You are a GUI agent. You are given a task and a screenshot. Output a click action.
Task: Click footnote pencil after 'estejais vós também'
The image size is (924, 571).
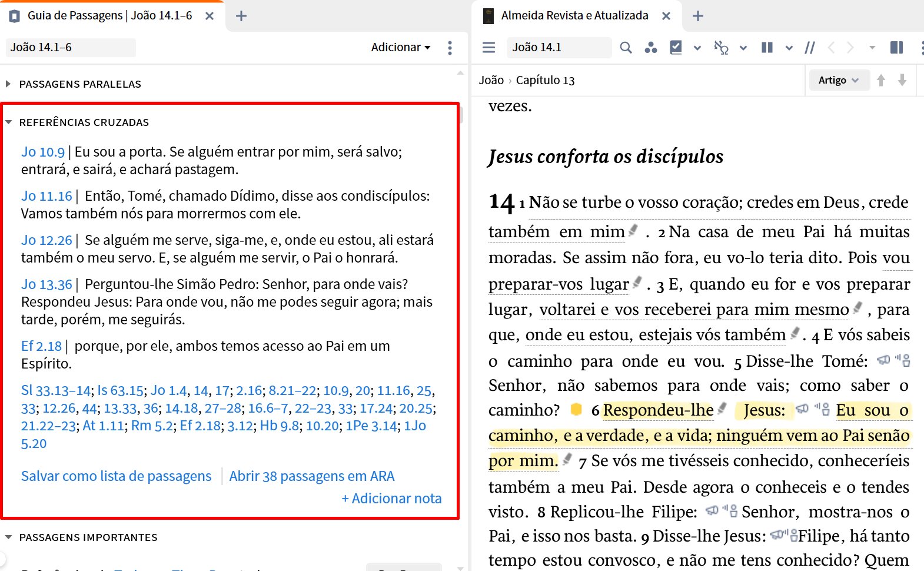[x=795, y=333]
